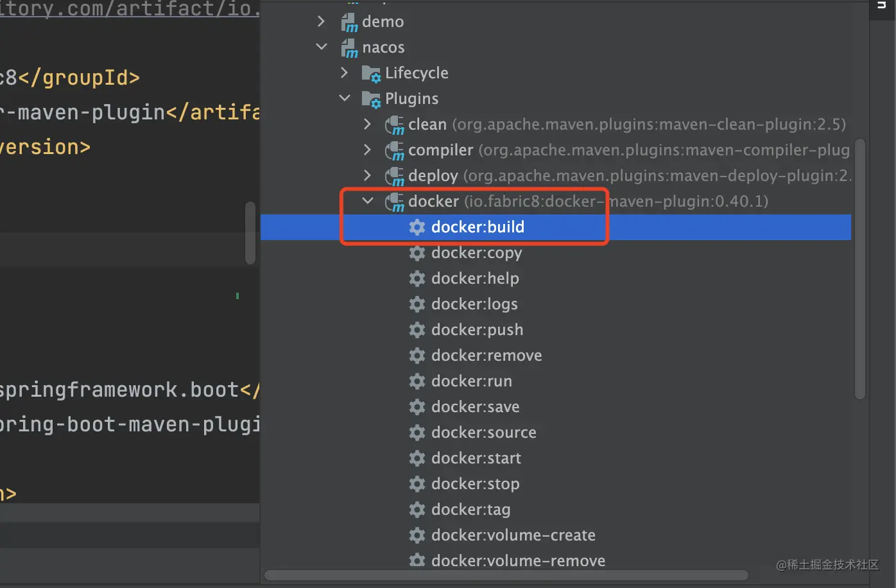Click gear icon of docker:start goal
Screen dimensions: 896x588
(417, 458)
